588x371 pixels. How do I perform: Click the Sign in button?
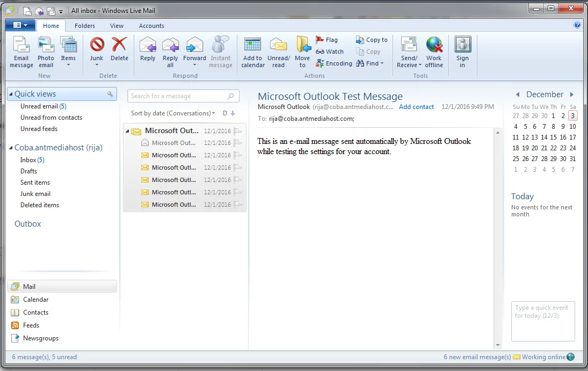(x=462, y=52)
